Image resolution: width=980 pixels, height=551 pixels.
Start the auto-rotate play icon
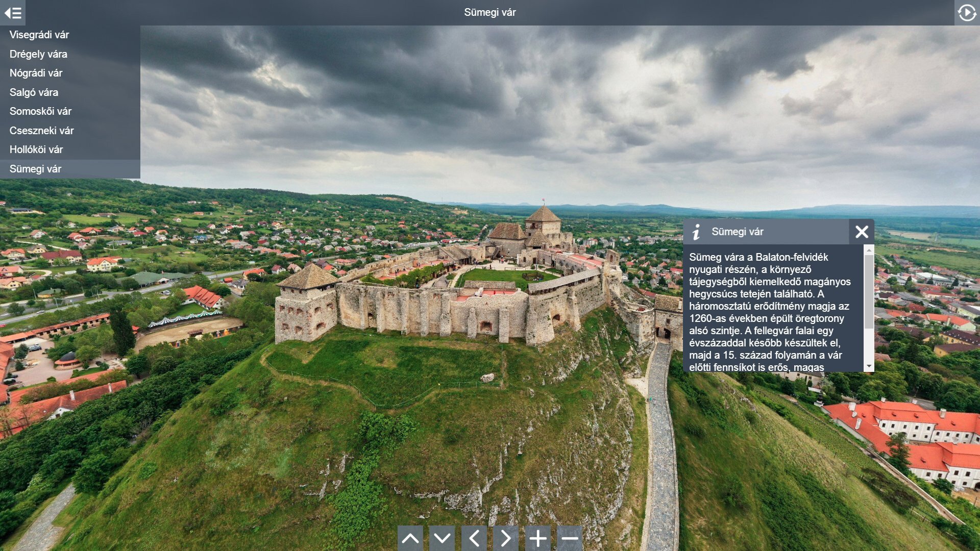tap(967, 13)
